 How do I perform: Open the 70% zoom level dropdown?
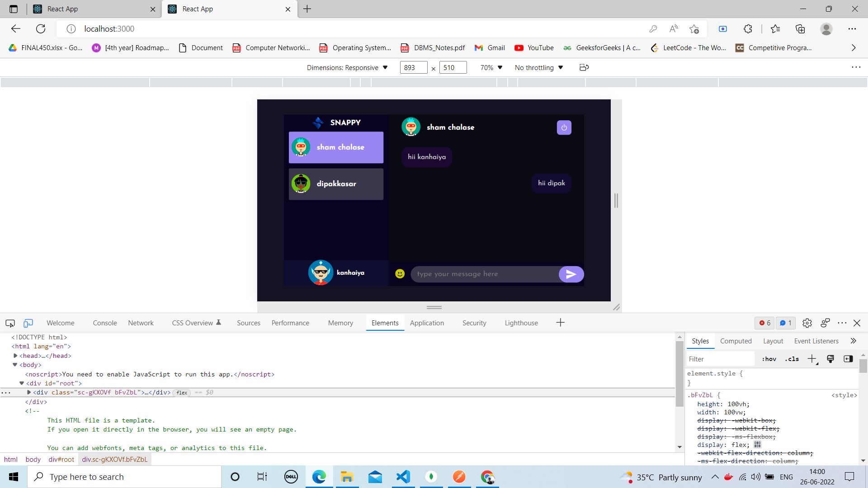(491, 67)
